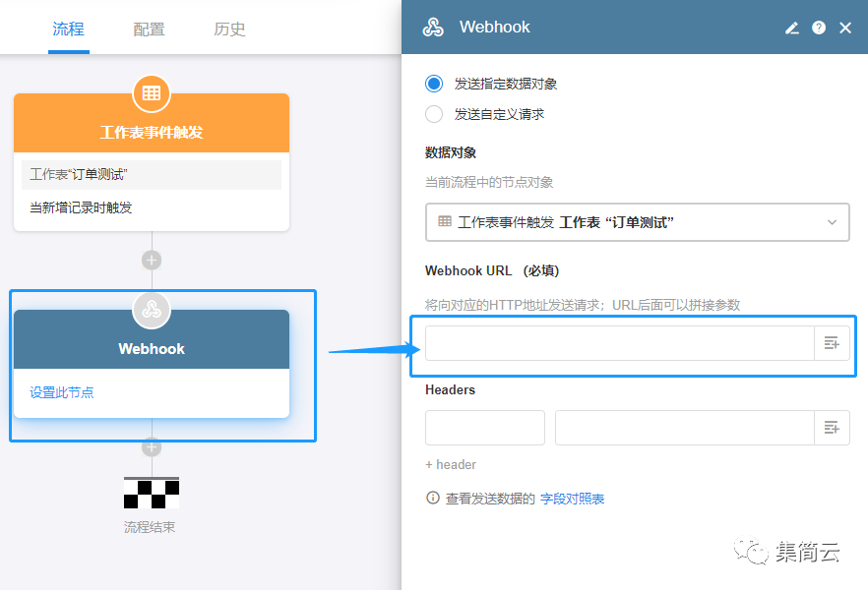Insert node field into Headers value
Screen dimensions: 868x590
pos(832,428)
